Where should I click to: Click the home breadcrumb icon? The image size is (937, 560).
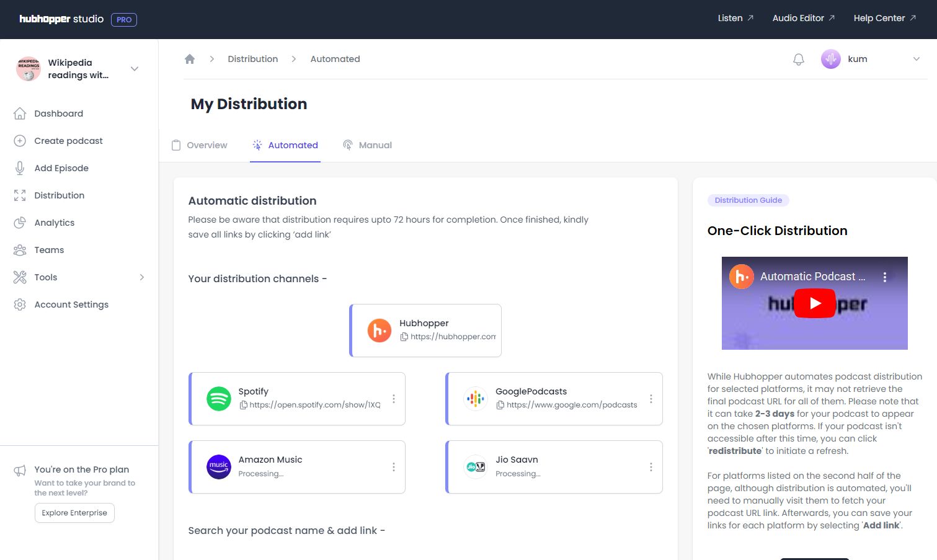tap(190, 58)
